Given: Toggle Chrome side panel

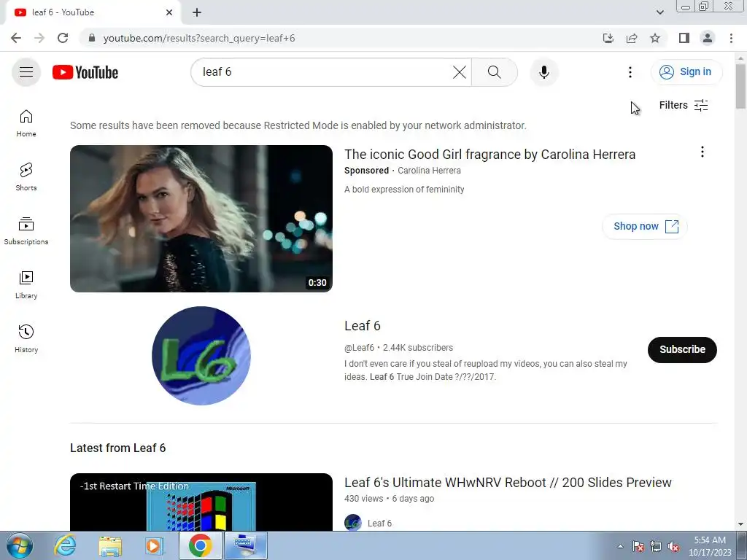Looking at the screenshot, I should point(684,38).
